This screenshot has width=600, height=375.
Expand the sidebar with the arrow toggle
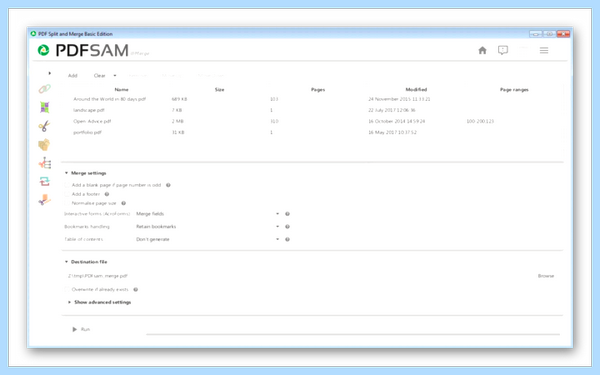(49, 73)
